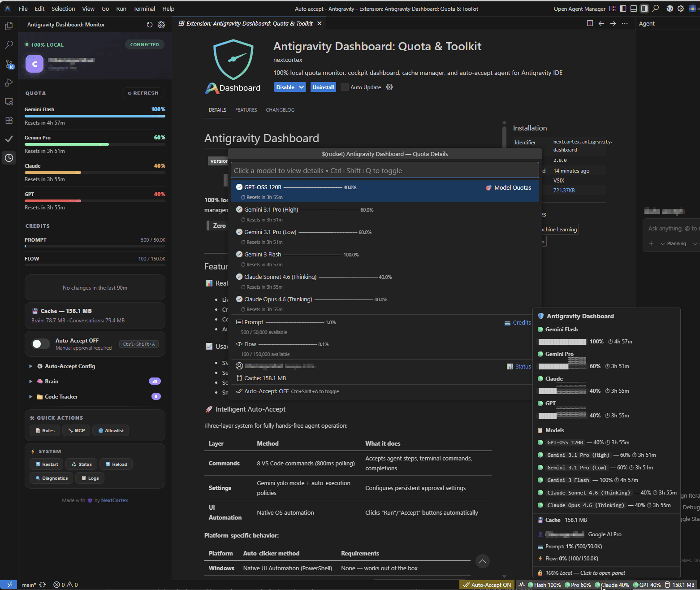Open Extensions view in activity bar
This screenshot has width=700, height=590.
(9, 120)
